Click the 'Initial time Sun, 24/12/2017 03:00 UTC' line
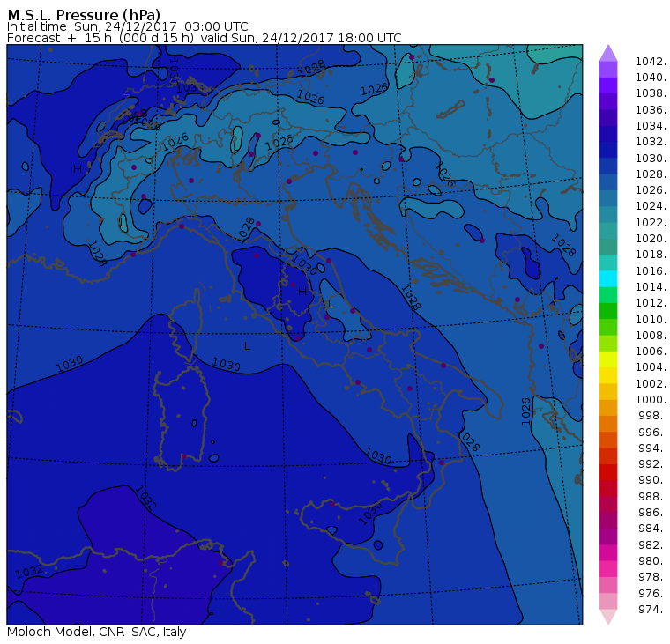The width and height of the screenshot is (670, 644). pyautogui.click(x=127, y=26)
